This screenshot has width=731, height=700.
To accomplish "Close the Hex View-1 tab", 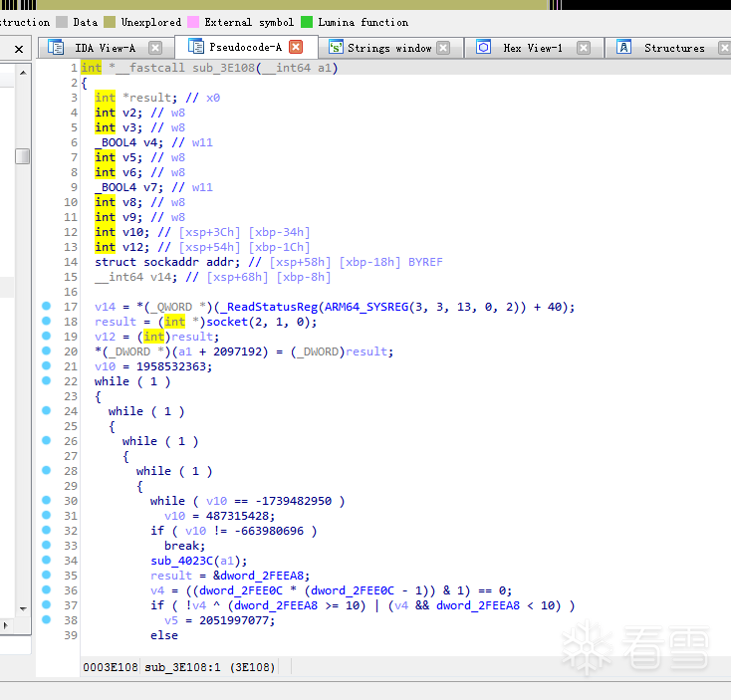I will pyautogui.click(x=584, y=48).
